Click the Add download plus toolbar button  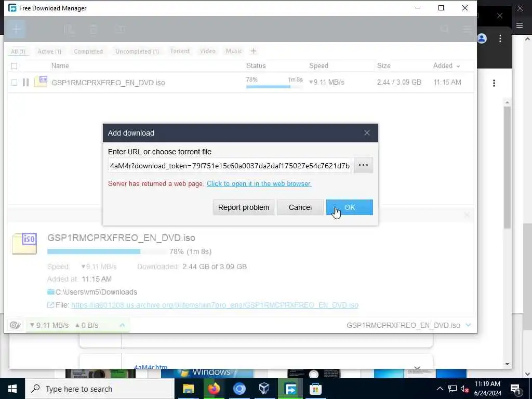[x=16, y=29]
